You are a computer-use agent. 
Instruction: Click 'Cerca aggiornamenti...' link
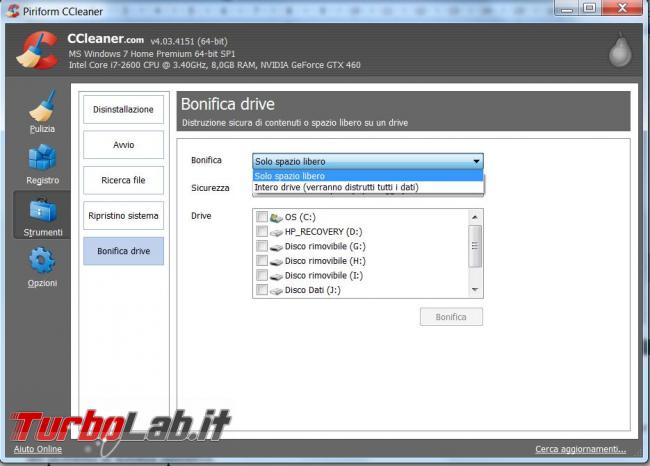(580, 449)
